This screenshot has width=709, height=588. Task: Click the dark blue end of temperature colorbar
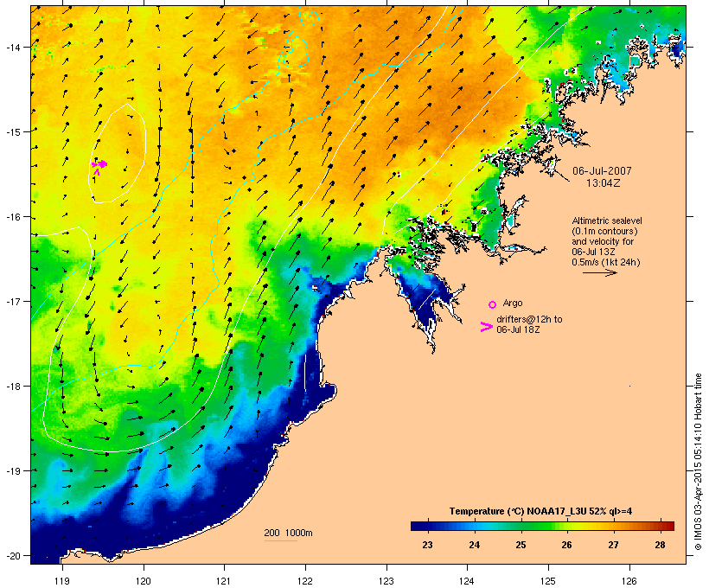pos(418,526)
